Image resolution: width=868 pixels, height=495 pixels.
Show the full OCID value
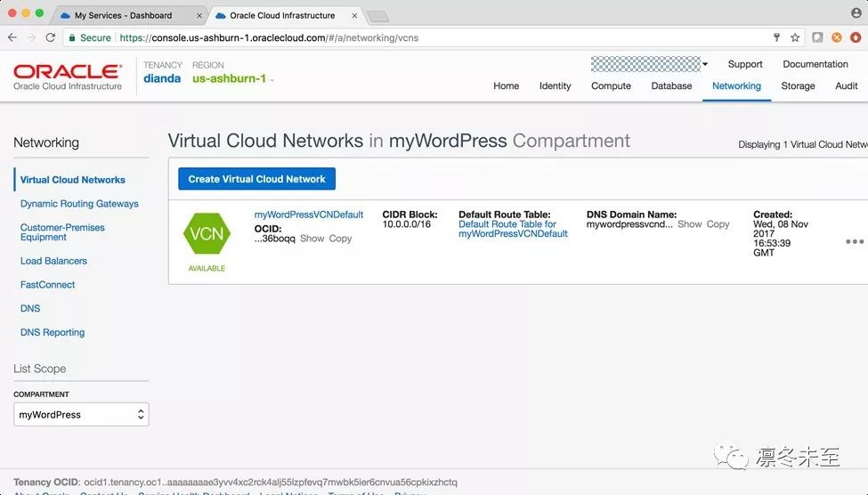(x=312, y=239)
